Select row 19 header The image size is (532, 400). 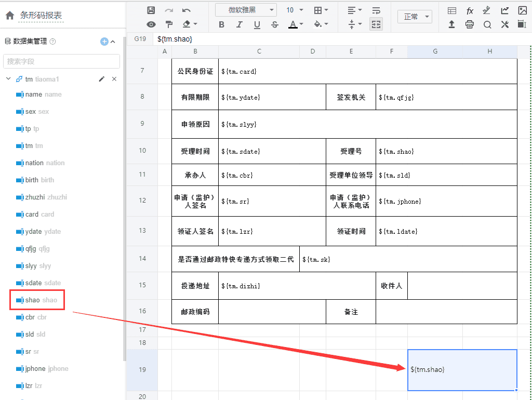[x=142, y=370]
